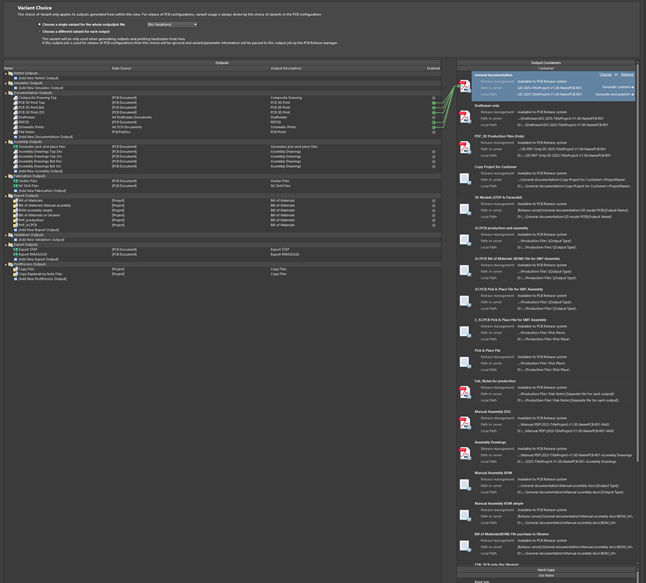Click the General documentation PDF container icon
Screen dimensions: 646x583
tap(465, 90)
